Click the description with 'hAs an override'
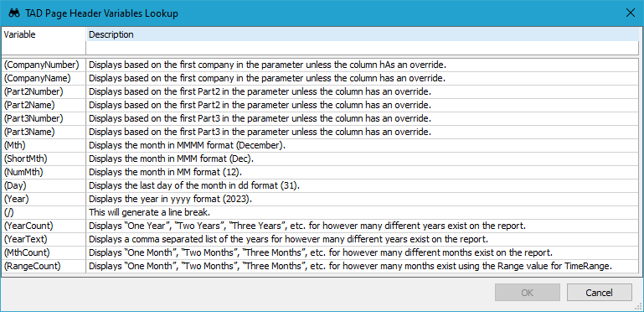Viewport: 644px width, 312px height. (x=267, y=65)
